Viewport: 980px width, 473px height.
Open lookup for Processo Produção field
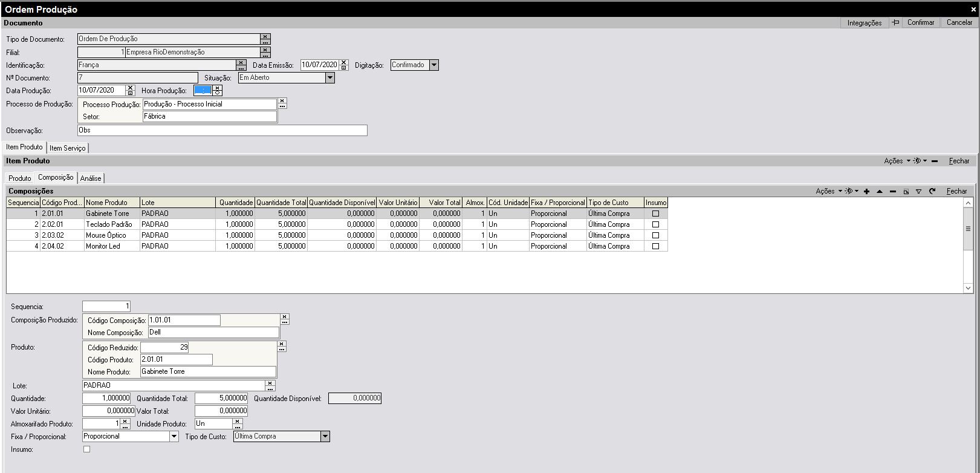[x=282, y=106]
